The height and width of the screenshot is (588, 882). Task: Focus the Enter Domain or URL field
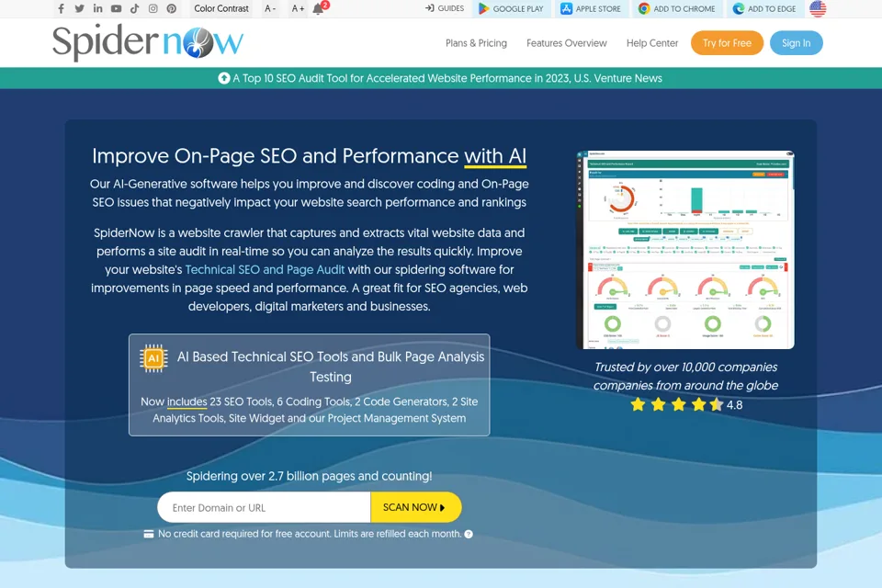point(265,507)
